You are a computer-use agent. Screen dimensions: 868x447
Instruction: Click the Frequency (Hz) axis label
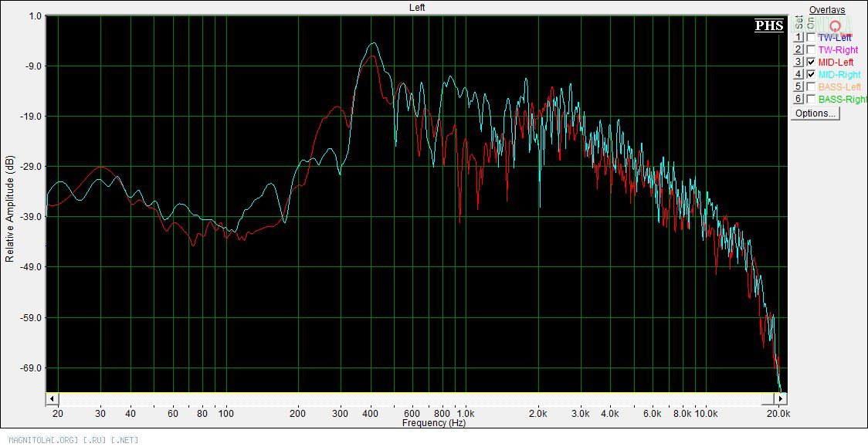434,423
